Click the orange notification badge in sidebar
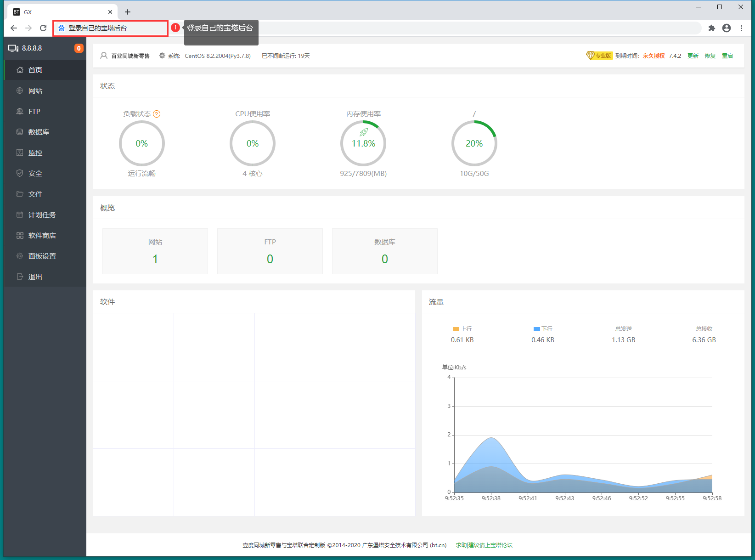755x560 pixels. [79, 48]
